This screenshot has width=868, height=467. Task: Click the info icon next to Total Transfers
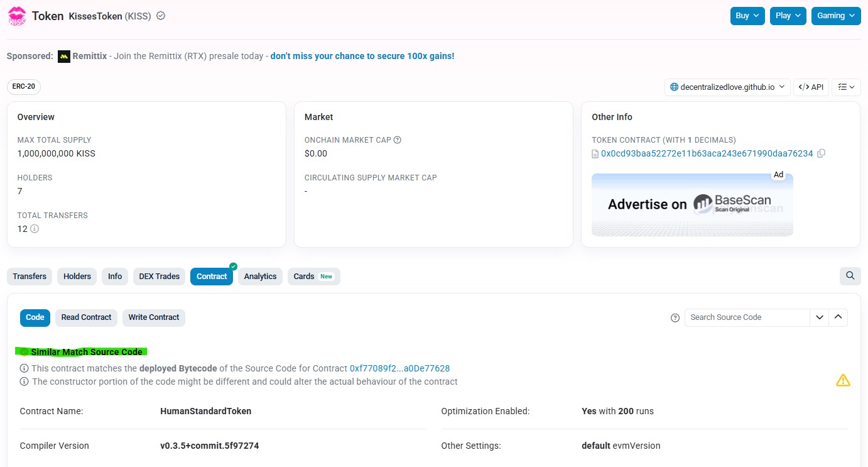point(35,229)
